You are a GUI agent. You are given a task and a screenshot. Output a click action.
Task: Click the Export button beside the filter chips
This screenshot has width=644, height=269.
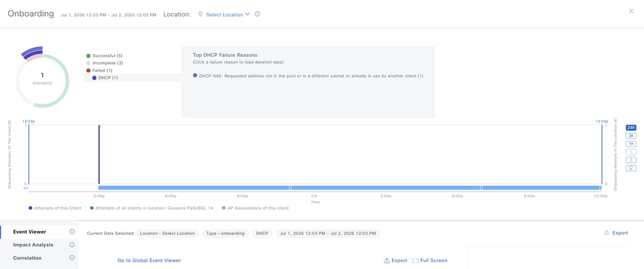[x=616, y=233]
